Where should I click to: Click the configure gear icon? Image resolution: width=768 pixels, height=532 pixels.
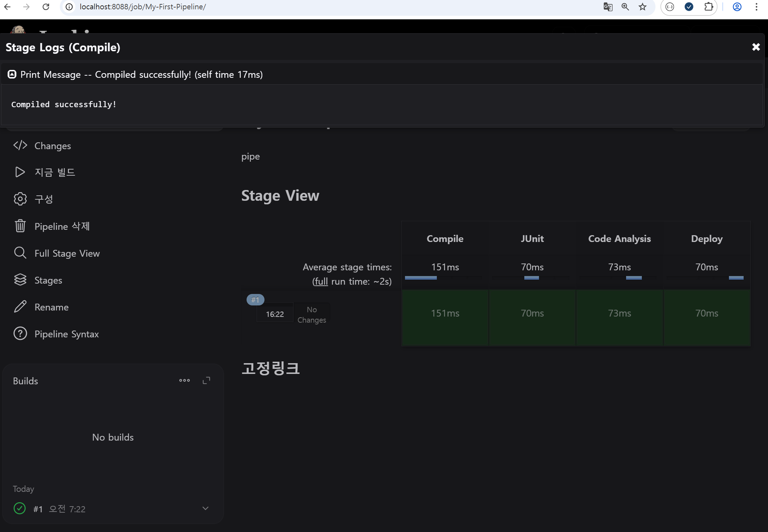pos(20,199)
